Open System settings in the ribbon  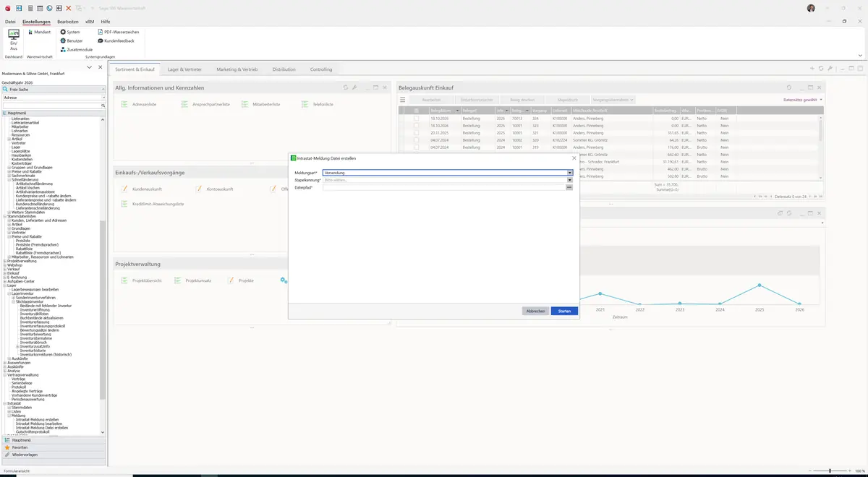pos(70,32)
